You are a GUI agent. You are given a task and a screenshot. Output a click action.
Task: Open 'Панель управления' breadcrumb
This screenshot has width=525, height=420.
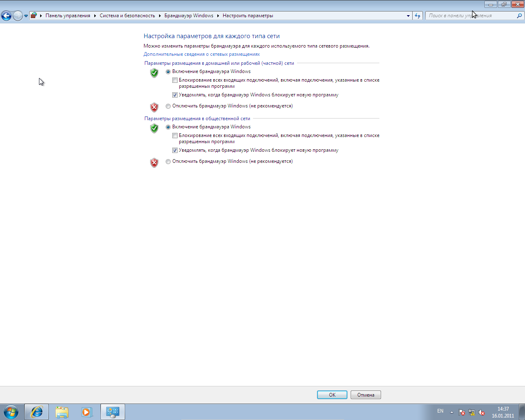click(68, 16)
